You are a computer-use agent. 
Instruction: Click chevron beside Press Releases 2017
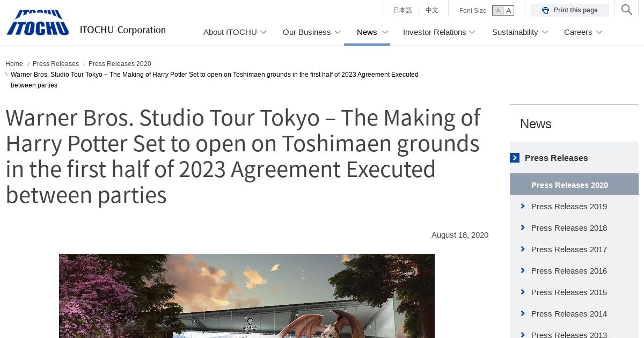[x=523, y=249]
